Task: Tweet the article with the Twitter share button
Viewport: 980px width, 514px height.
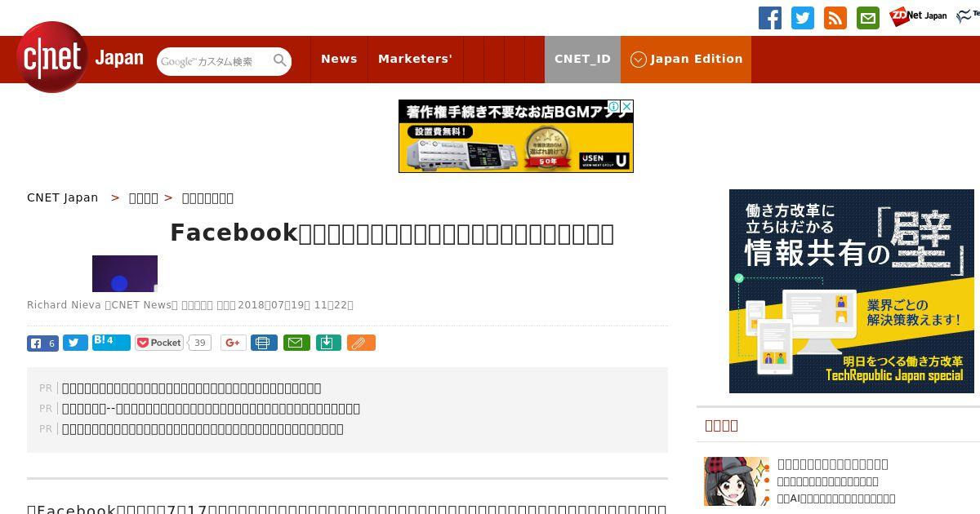Action: pyautogui.click(x=75, y=343)
